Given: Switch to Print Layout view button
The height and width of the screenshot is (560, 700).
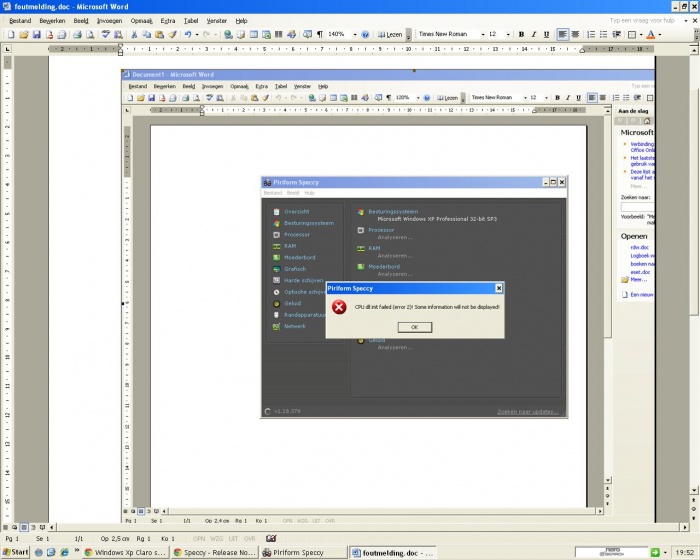Looking at the screenshot, I should 24,527.
